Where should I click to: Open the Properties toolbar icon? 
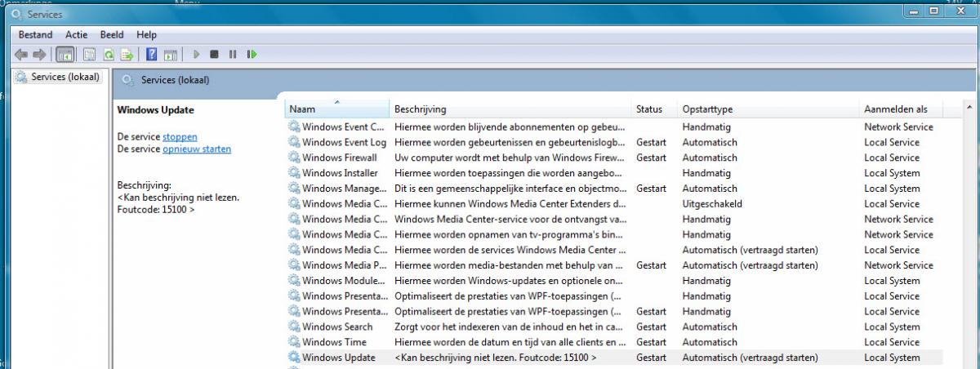click(89, 55)
